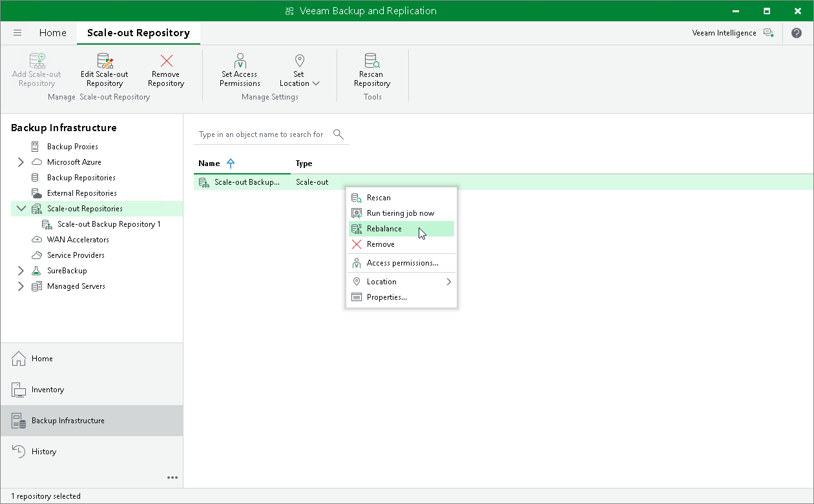Select SureBackup in the tree

[x=67, y=271]
